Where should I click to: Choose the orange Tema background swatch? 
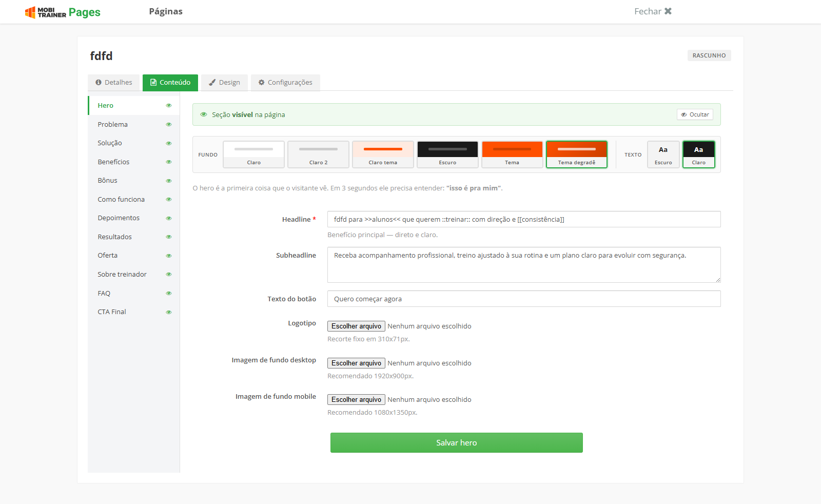point(513,154)
